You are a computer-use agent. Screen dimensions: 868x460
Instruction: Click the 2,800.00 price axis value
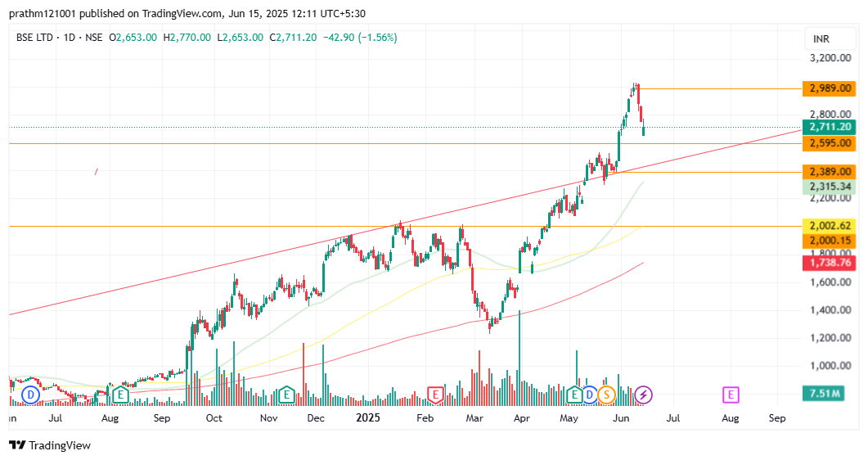830,115
